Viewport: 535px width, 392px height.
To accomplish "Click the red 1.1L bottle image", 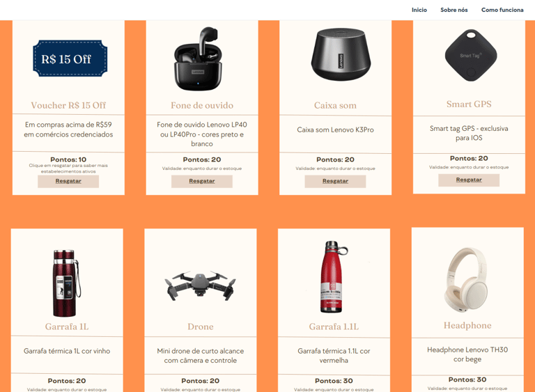I will point(334,276).
